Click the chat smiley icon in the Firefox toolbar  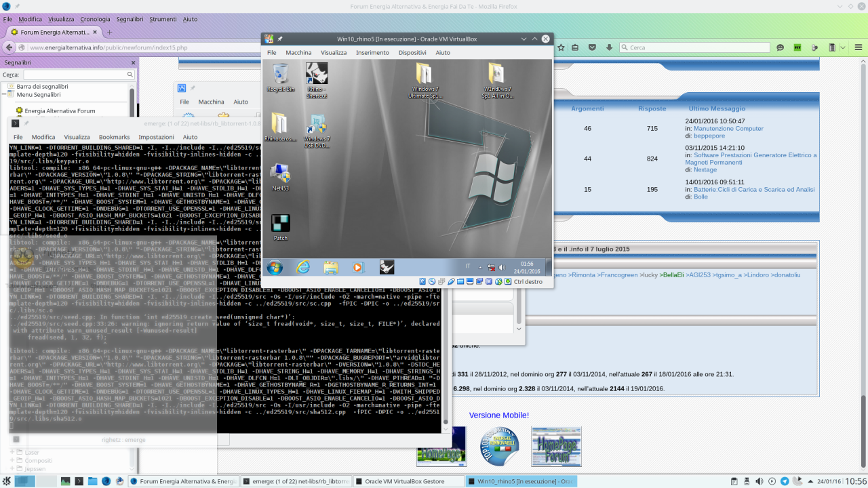tap(781, 47)
